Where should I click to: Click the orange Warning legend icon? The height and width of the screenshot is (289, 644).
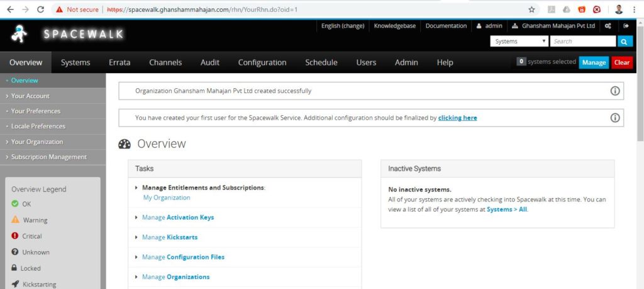pyautogui.click(x=15, y=220)
